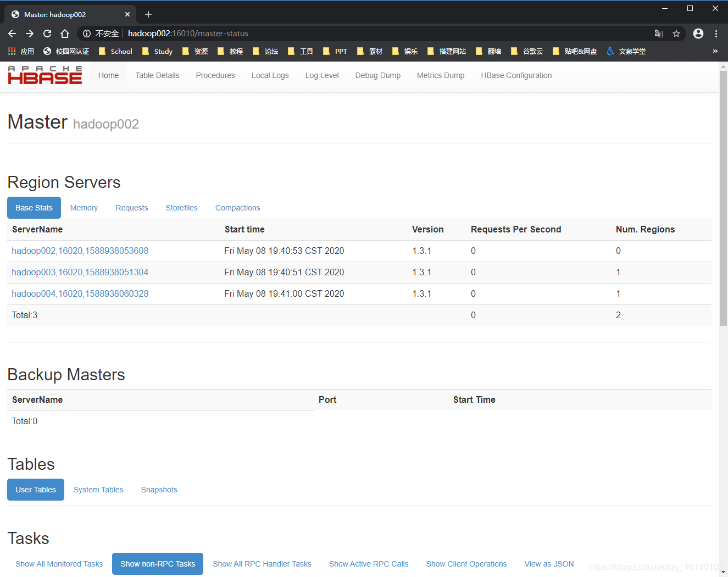Open the 工具 bookmarks folder
The width and height of the screenshot is (728, 577).
(301, 51)
